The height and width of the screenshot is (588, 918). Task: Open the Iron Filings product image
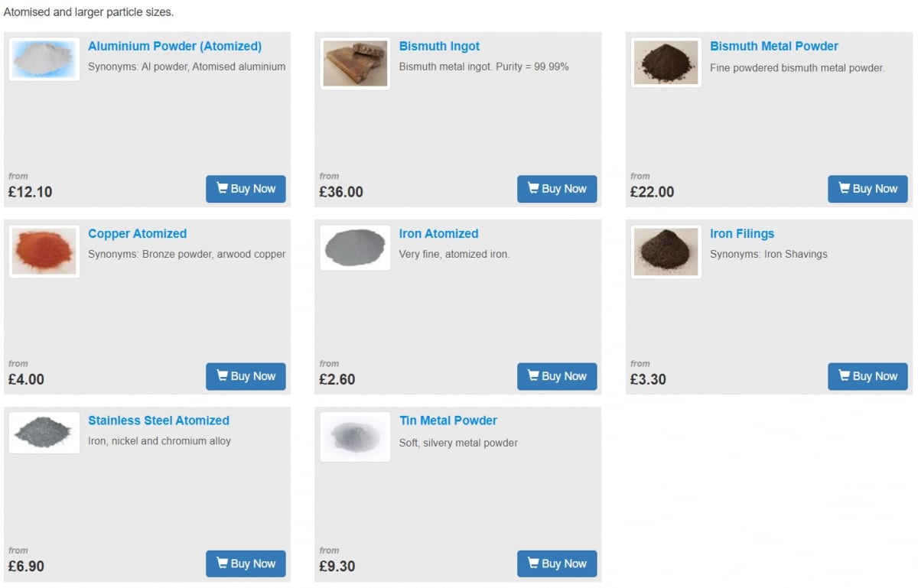666,252
